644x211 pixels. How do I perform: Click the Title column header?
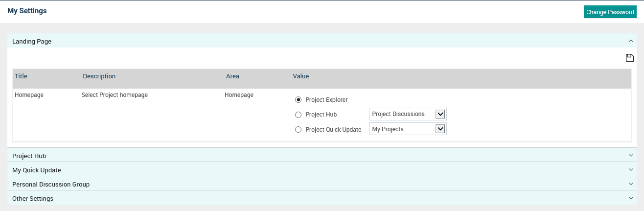pyautogui.click(x=21, y=76)
